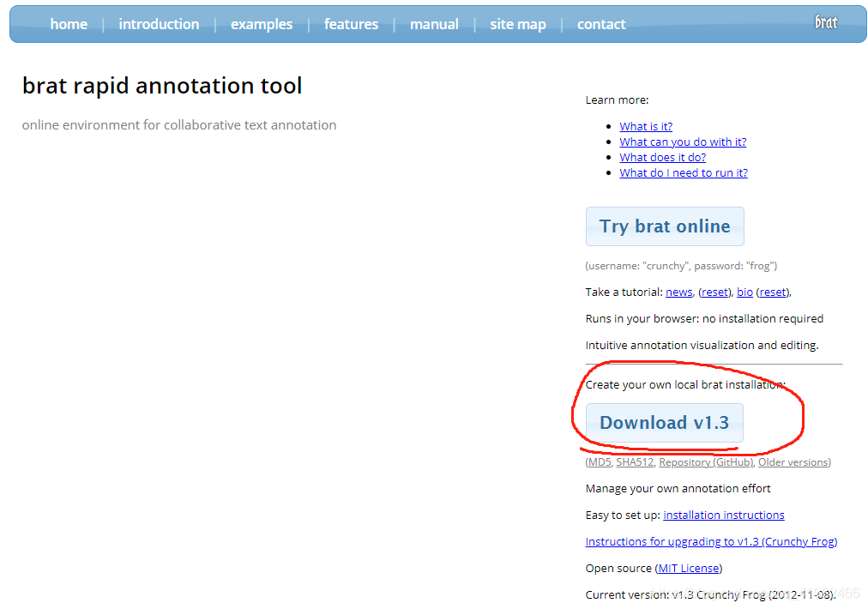Select features in the navigation bar
The image size is (868, 609).
pyautogui.click(x=351, y=24)
